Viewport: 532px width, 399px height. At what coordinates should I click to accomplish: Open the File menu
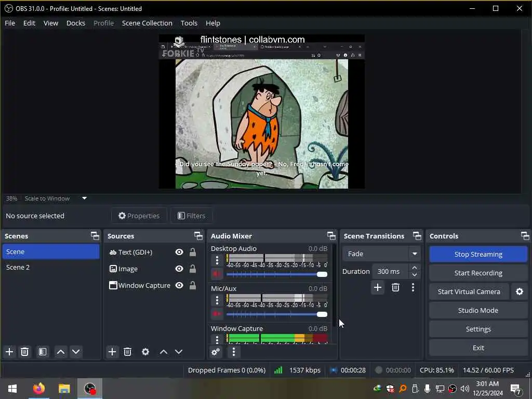[x=10, y=23]
